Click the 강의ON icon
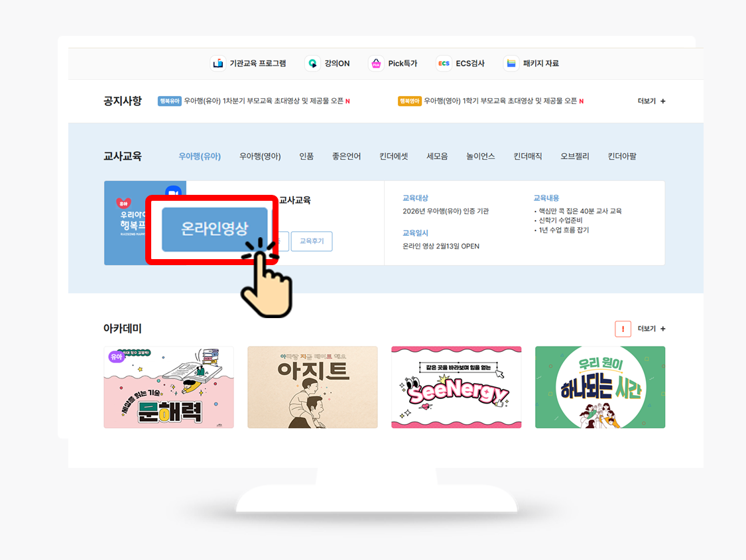Viewport: 746px width, 560px height. 312,63
